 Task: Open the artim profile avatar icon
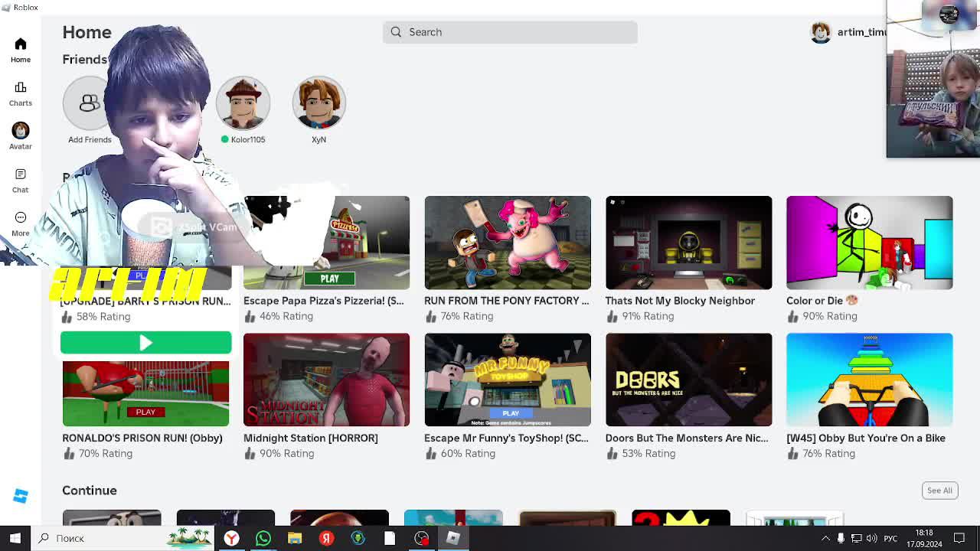pos(821,32)
